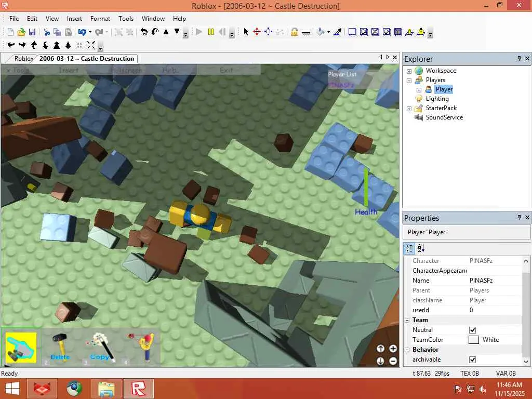This screenshot has height=399, width=532.
Task: Pin the Properties panel
Action: click(x=519, y=217)
